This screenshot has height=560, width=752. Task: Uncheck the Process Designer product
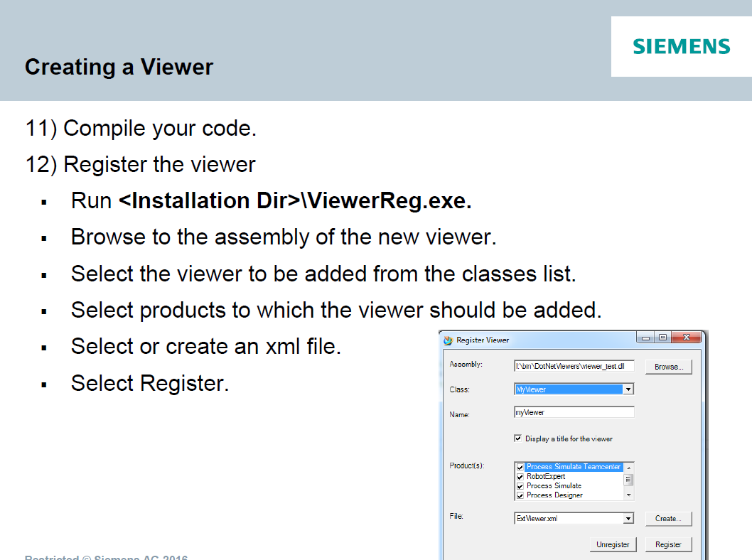click(x=520, y=495)
